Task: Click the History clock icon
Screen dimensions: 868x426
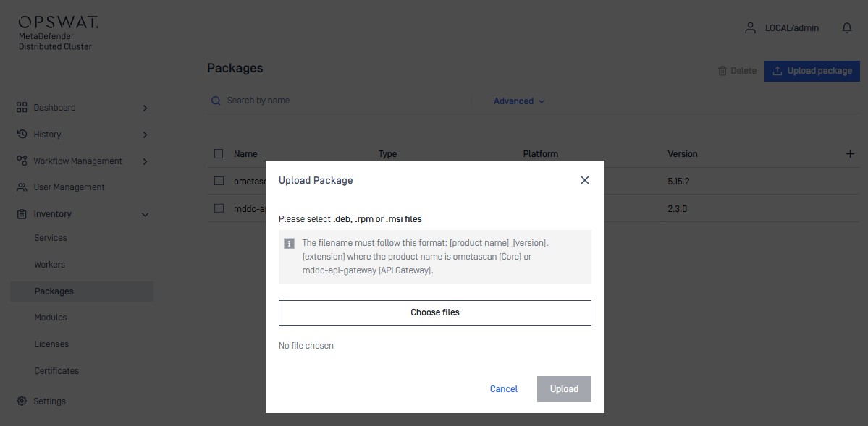Action: click(x=22, y=135)
